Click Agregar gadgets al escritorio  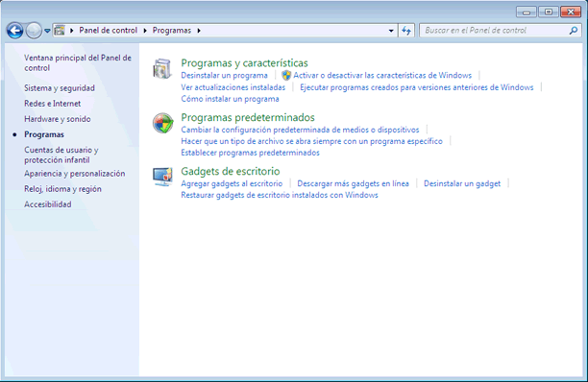tap(232, 183)
